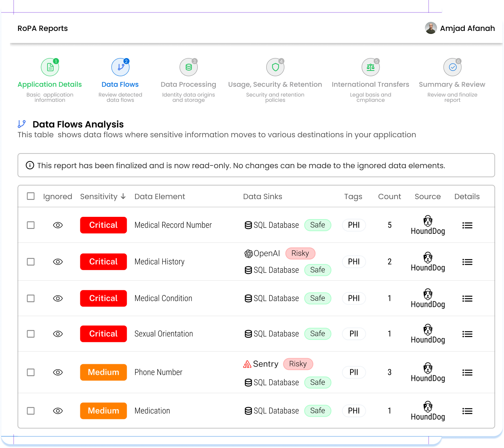
Task: Jump to Summary & Review checkmark icon
Action: (452, 68)
